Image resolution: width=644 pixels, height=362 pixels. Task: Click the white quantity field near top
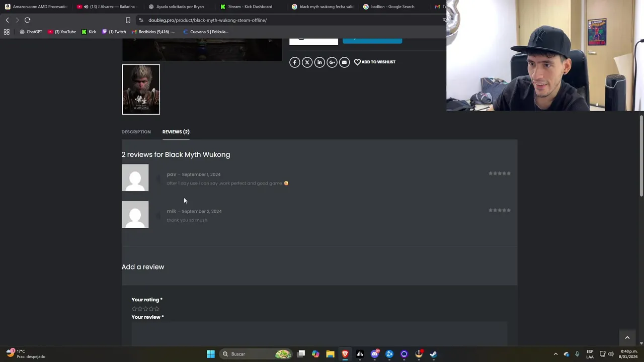pos(313,41)
